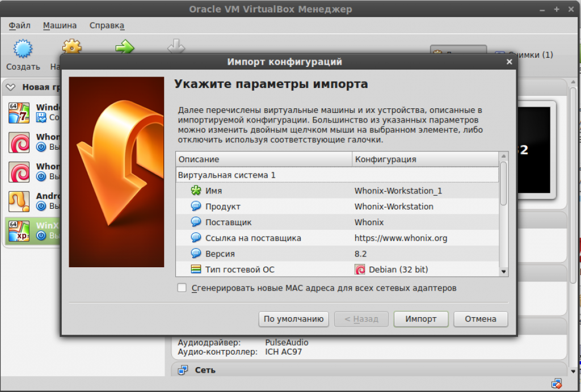Click the Конфигурация column header
This screenshot has width=581, height=392.
click(x=426, y=159)
